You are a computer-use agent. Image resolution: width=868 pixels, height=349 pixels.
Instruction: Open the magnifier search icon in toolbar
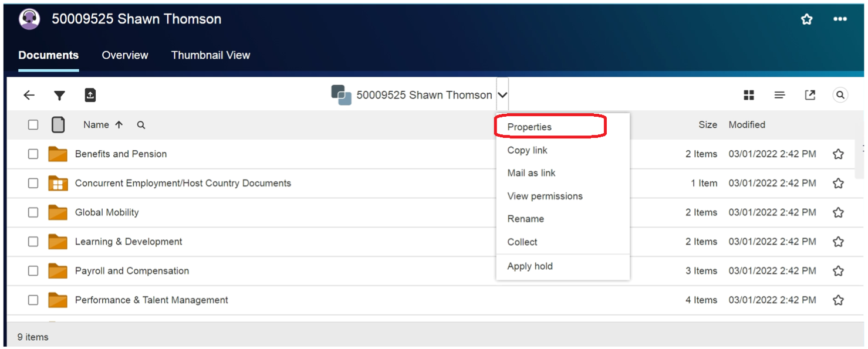[840, 95]
